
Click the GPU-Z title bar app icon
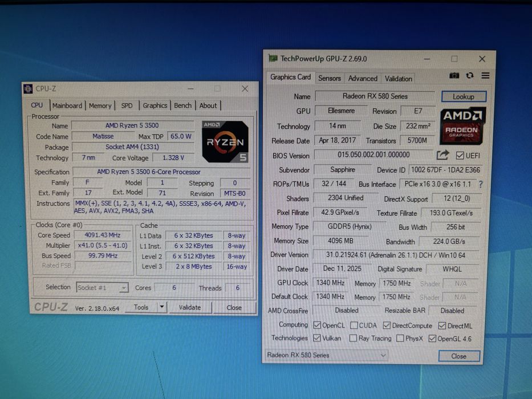pyautogui.click(x=273, y=58)
